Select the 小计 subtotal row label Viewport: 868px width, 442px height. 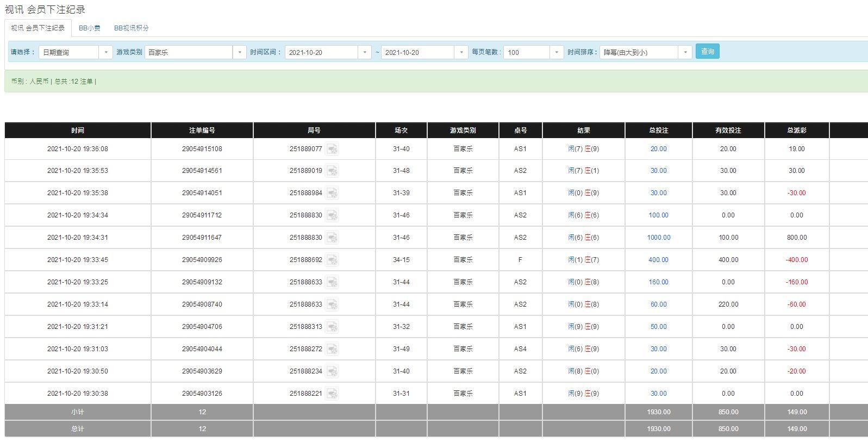point(78,412)
